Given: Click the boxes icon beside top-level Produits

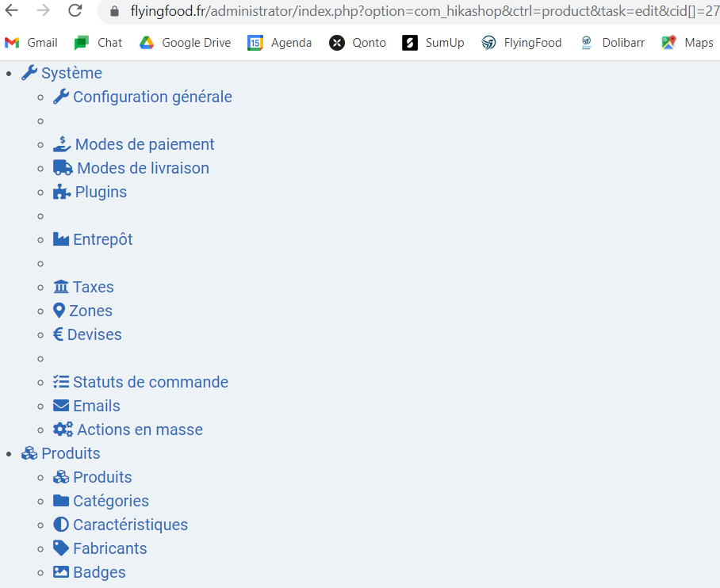Looking at the screenshot, I should tap(29, 453).
